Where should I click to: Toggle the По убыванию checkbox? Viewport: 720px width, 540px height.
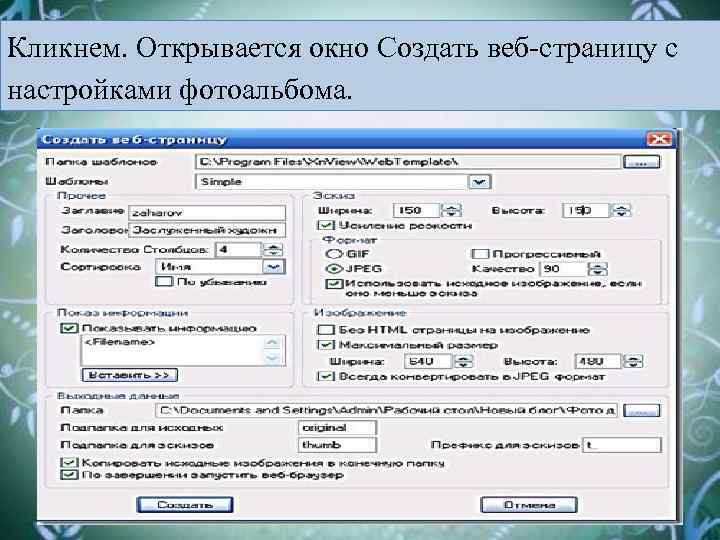coord(164,281)
